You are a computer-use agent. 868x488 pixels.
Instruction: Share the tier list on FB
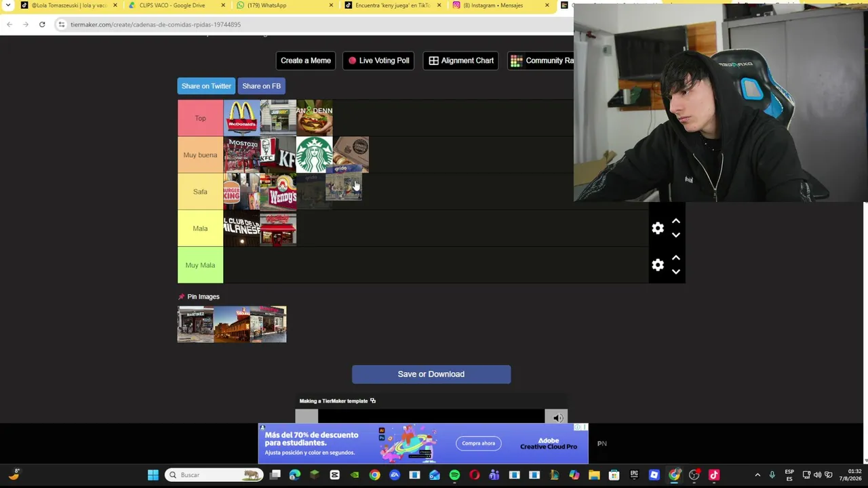tap(261, 86)
